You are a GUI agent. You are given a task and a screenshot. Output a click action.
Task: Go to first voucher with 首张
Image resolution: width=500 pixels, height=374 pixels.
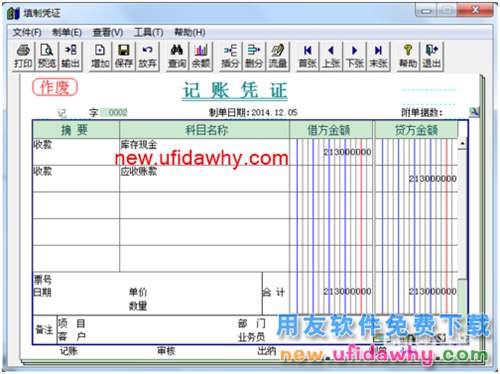click(307, 56)
